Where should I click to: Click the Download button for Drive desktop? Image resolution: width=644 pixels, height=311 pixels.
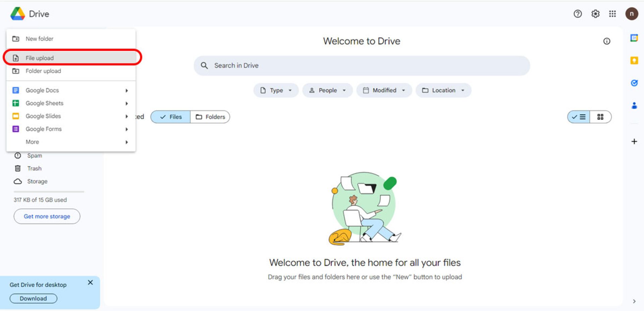pyautogui.click(x=33, y=299)
